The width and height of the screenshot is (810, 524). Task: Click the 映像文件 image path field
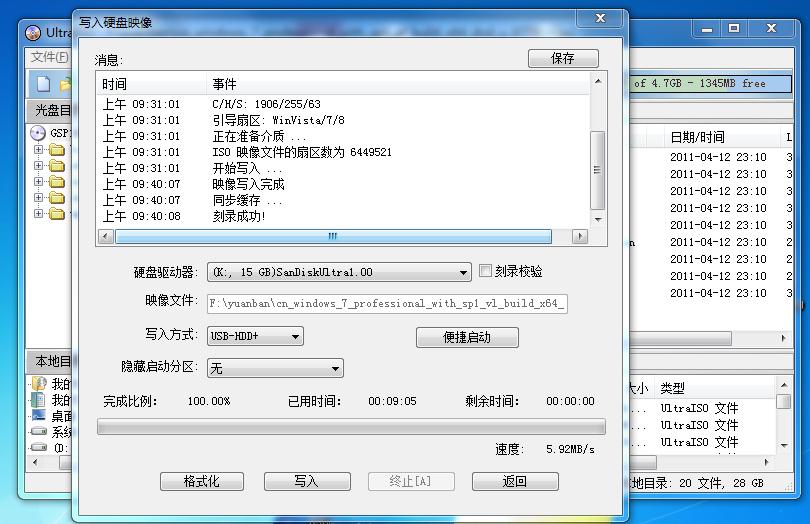point(387,304)
